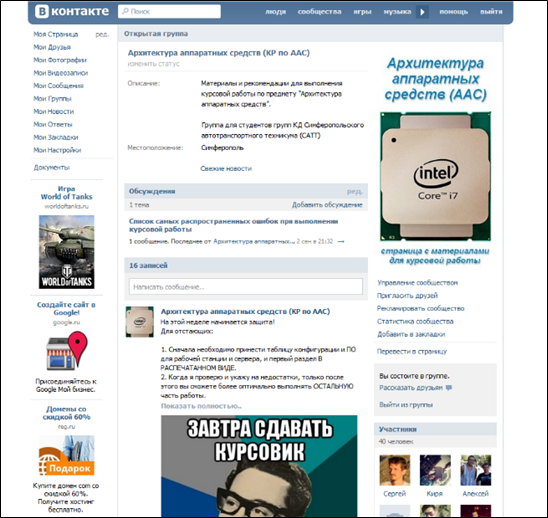Expand post with Показать полностью
Screen dimensions: 548x518
201,406
